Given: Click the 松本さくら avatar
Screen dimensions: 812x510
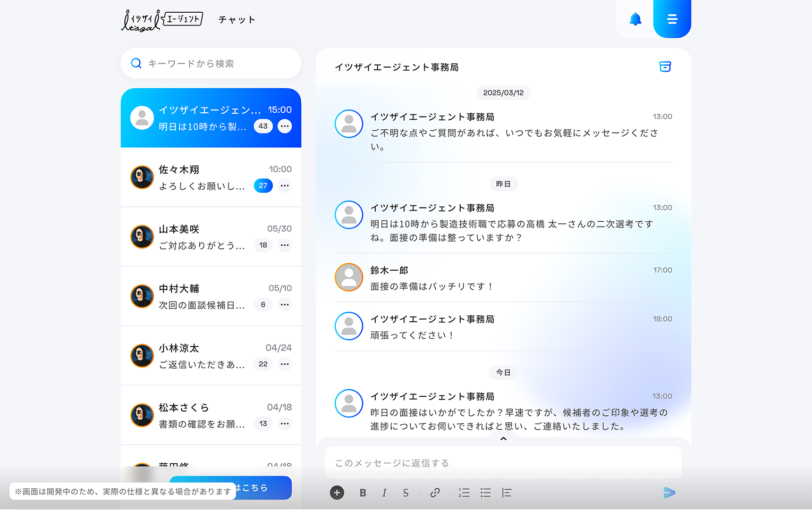Looking at the screenshot, I should coord(142,415).
